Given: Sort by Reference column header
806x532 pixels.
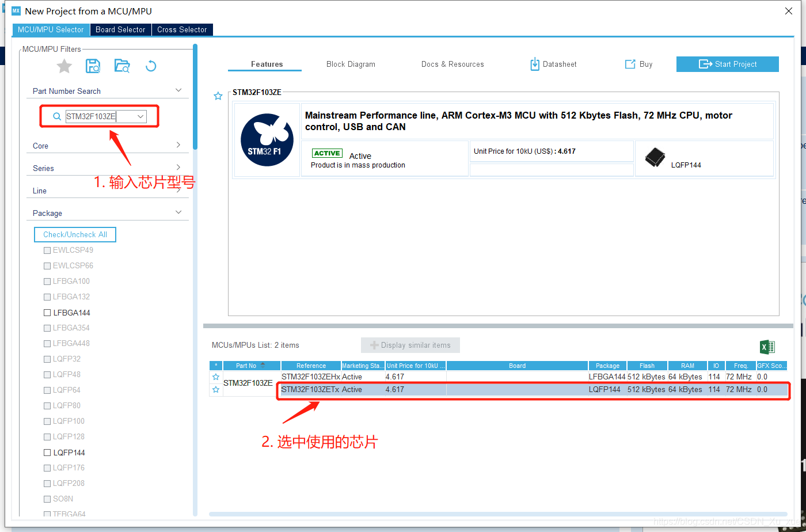Looking at the screenshot, I should tap(311, 366).
